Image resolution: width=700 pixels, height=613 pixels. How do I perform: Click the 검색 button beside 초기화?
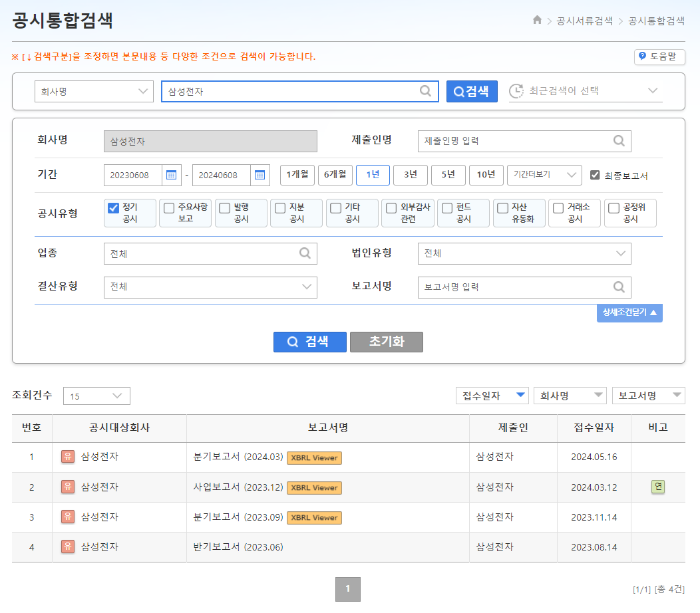click(x=310, y=342)
